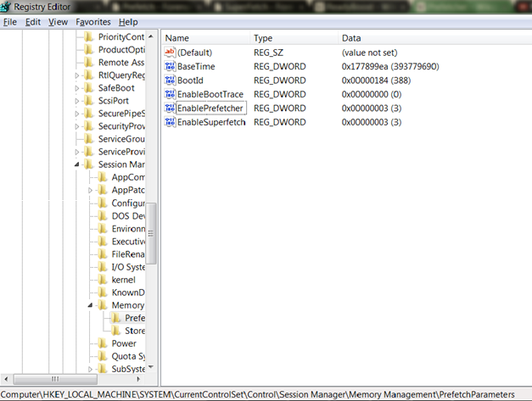Click the Registry Editor icon in title bar
The width and height of the screenshot is (532, 401).
pyautogui.click(x=7, y=8)
